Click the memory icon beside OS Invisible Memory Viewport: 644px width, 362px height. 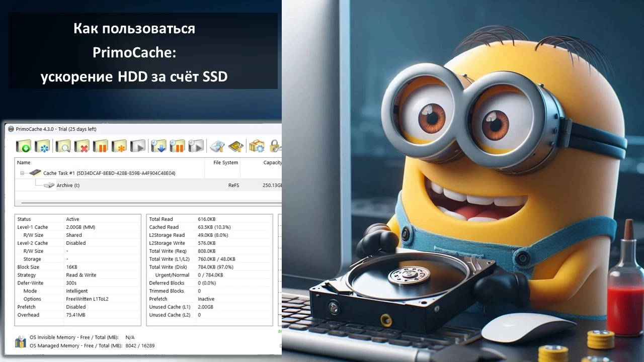point(21,342)
